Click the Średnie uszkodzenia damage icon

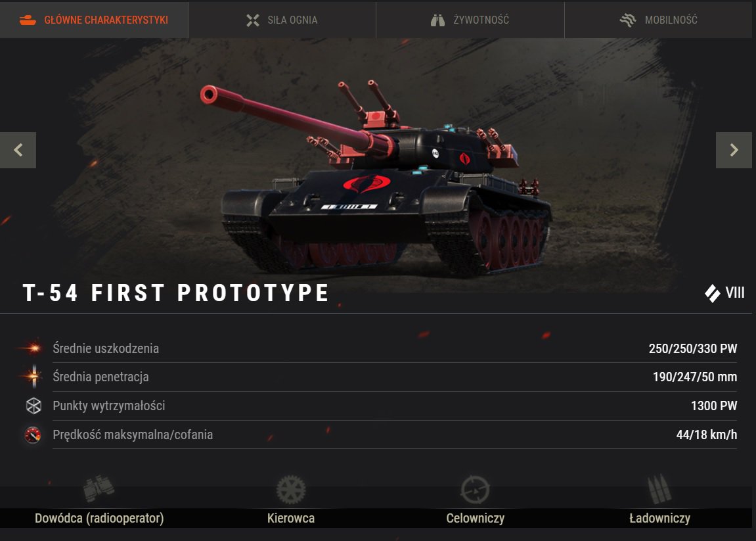33,348
